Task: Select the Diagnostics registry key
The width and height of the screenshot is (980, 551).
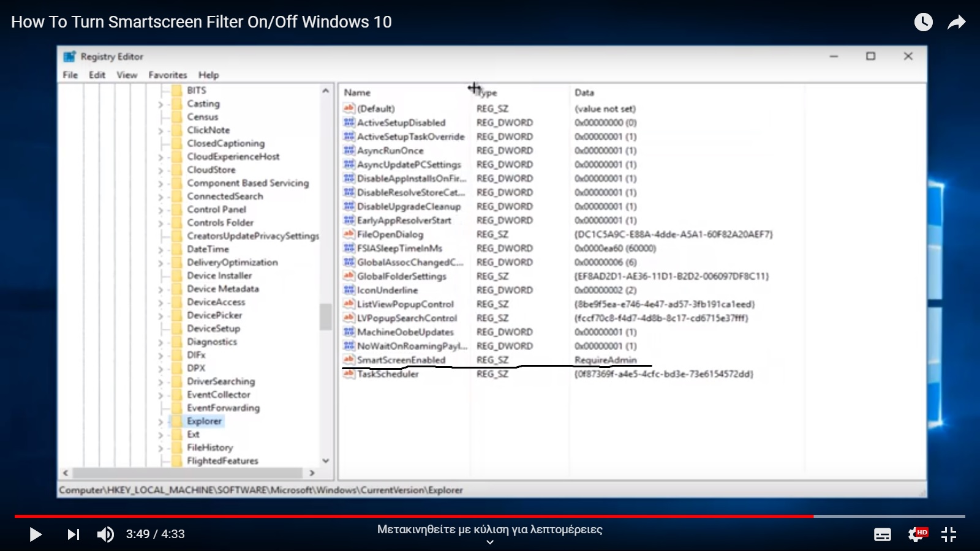Action: click(x=212, y=342)
